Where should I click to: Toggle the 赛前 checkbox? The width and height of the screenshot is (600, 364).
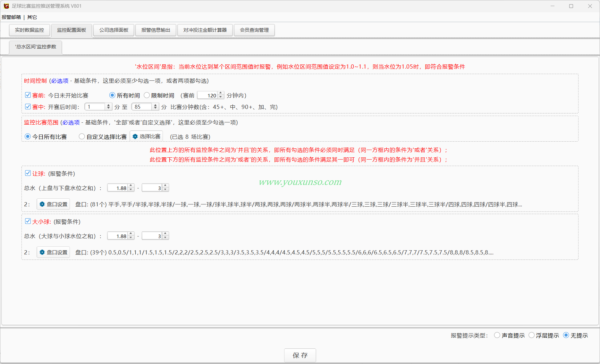(28, 95)
